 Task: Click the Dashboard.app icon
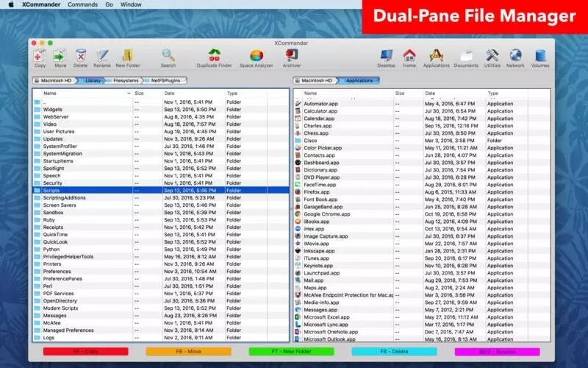[x=298, y=163]
